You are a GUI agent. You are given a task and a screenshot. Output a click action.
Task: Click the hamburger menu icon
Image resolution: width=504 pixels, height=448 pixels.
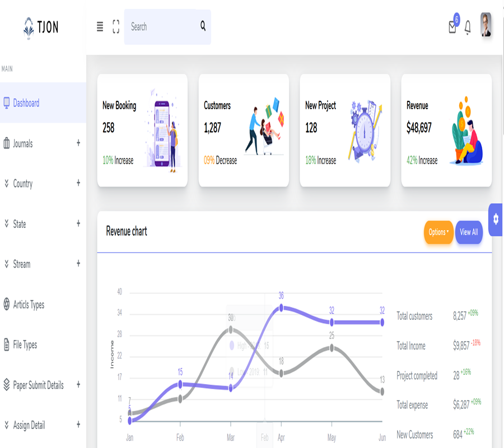[x=100, y=26]
